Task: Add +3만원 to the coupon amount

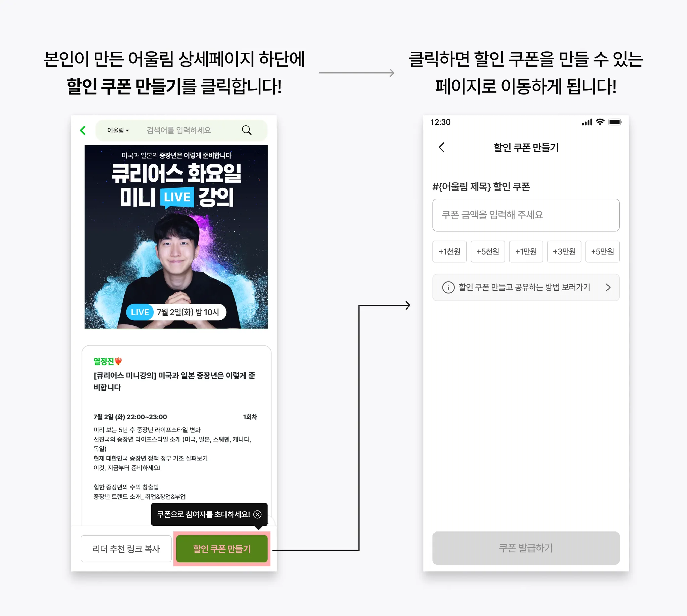Action: (564, 251)
